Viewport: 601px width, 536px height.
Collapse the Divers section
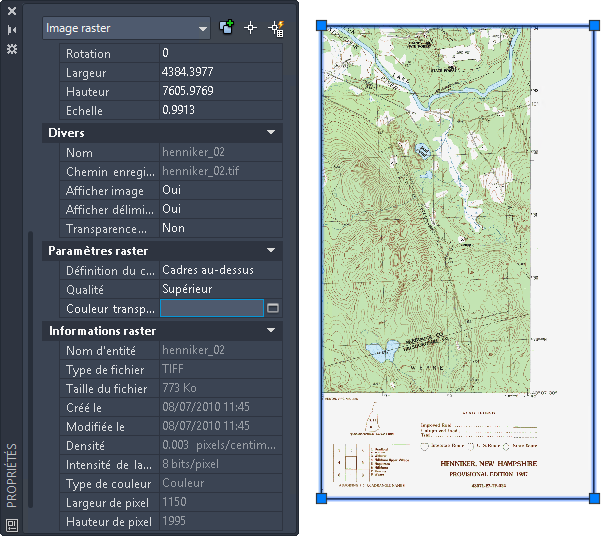[271, 132]
